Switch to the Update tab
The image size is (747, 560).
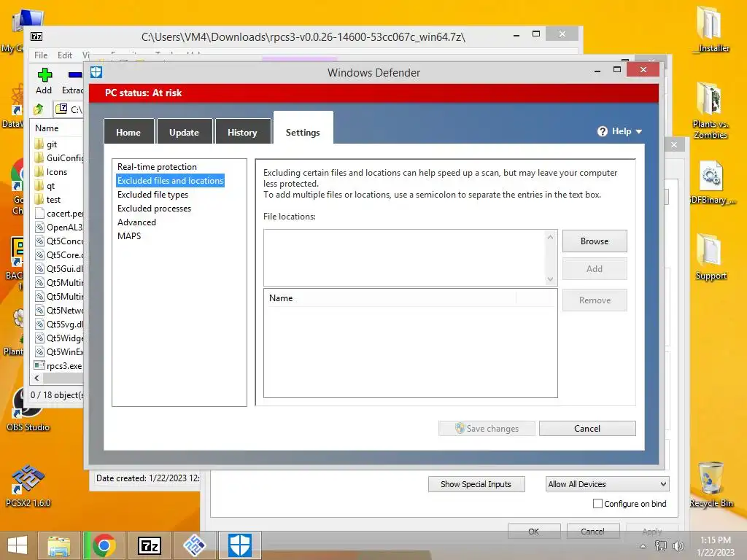(x=184, y=132)
